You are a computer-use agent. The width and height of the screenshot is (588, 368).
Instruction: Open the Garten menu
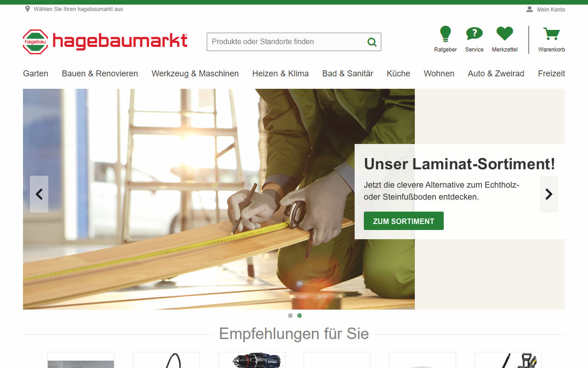click(35, 74)
